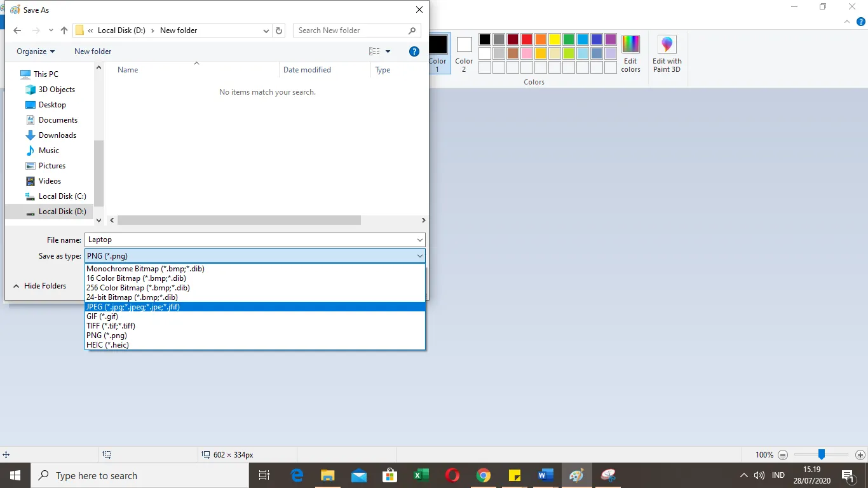Open Edit with Paint 3D
The height and width of the screenshot is (488, 868).
coord(667,53)
